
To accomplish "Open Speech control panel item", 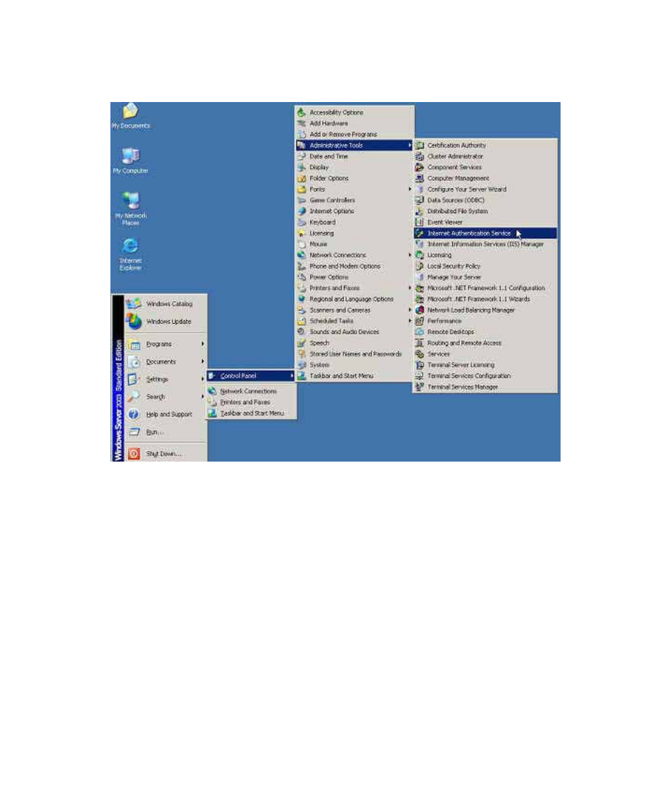I will pos(354,343).
